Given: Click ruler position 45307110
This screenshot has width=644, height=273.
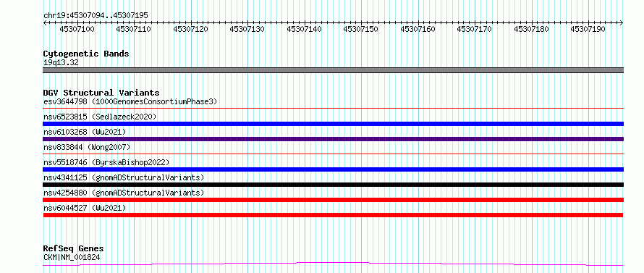Looking at the screenshot, I should [133, 29].
